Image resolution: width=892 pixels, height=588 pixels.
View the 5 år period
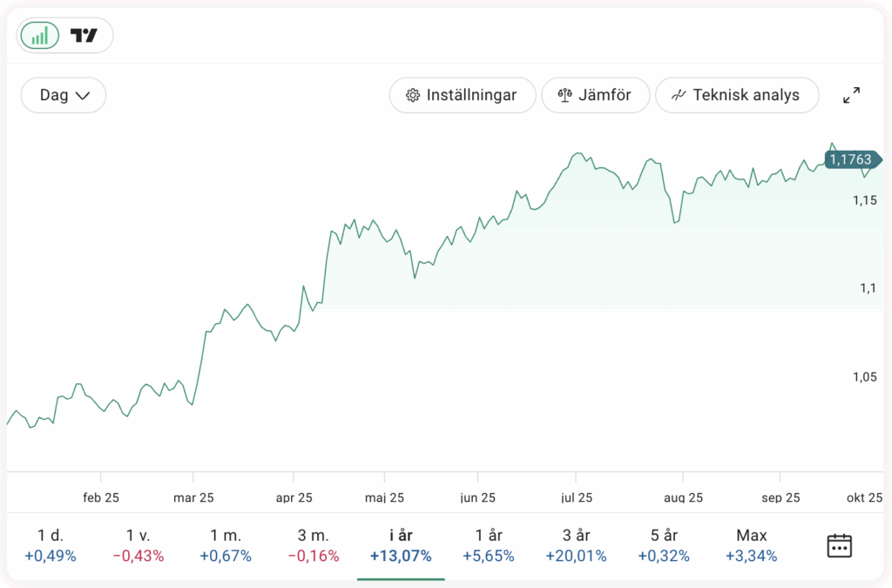(x=664, y=545)
